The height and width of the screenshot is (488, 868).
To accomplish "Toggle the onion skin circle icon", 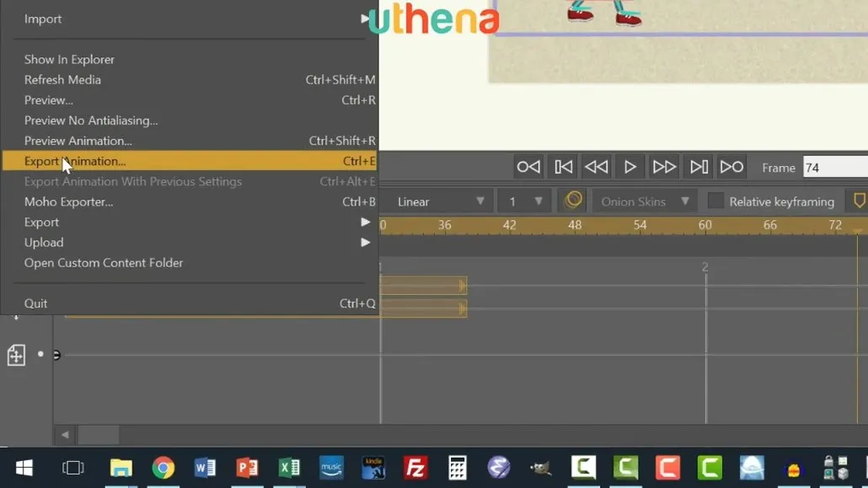I will coord(574,201).
